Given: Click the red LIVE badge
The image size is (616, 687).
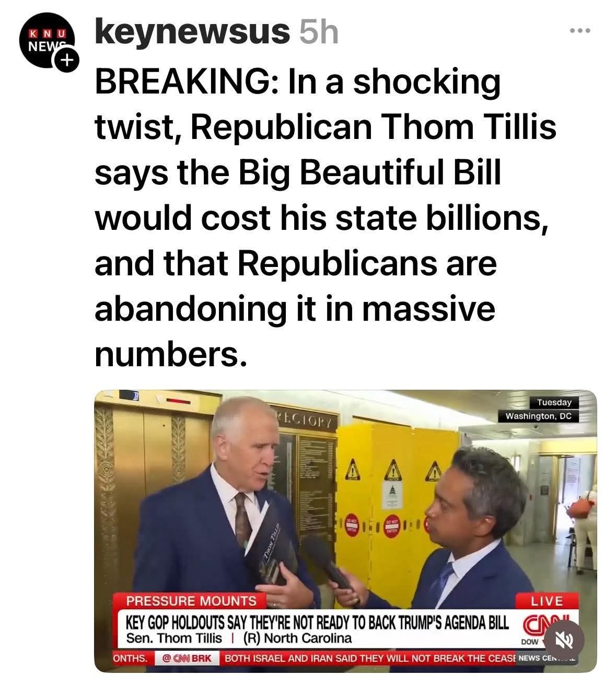Looking at the screenshot, I should [547, 601].
